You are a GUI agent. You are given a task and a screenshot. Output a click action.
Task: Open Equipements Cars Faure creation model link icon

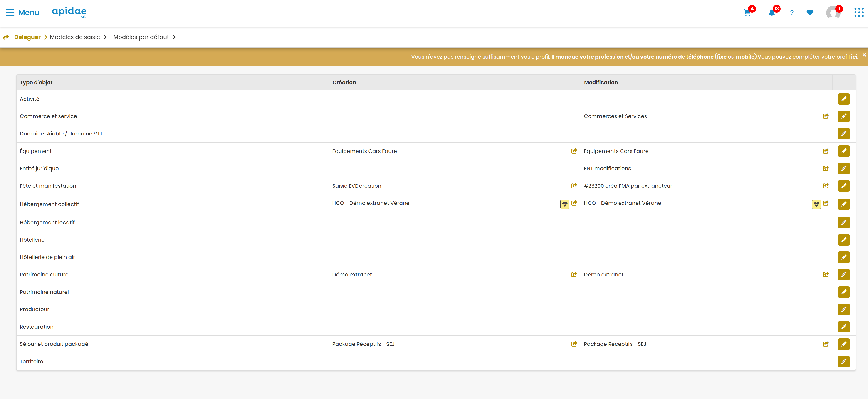(x=574, y=151)
